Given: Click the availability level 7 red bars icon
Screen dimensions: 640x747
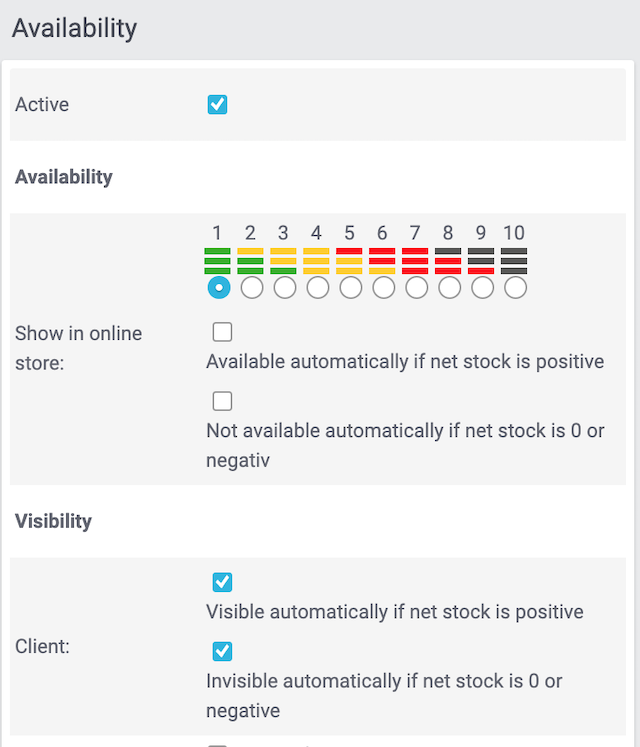Looking at the screenshot, I should [415, 261].
